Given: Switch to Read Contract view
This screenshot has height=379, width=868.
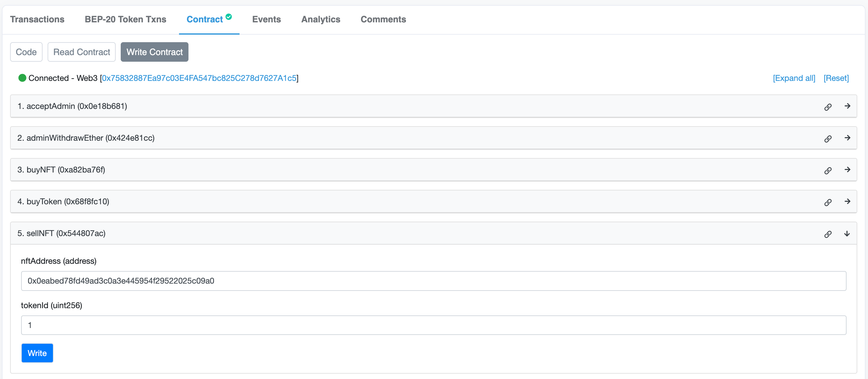Looking at the screenshot, I should point(82,52).
